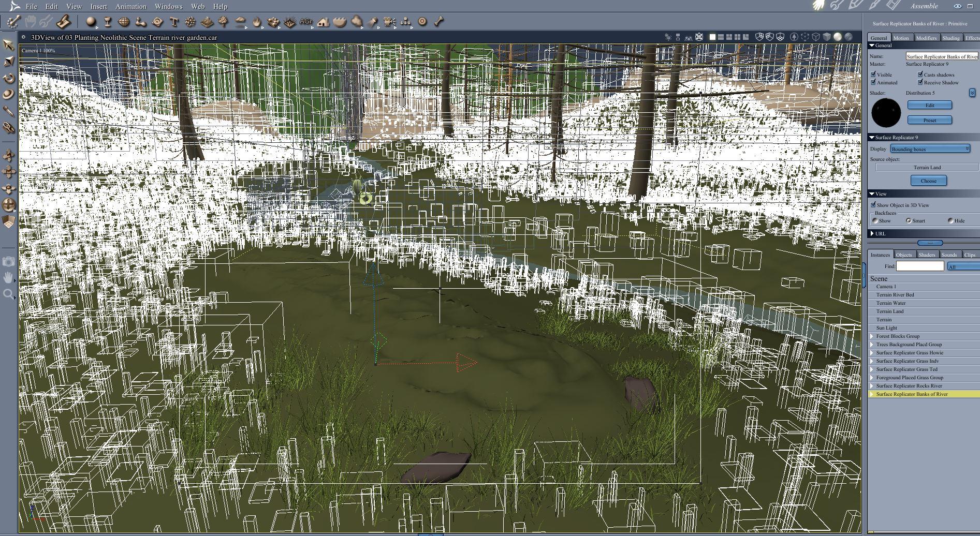Select the Show backfaces radio button
Viewport: 980px width, 536px height.
[875, 220]
